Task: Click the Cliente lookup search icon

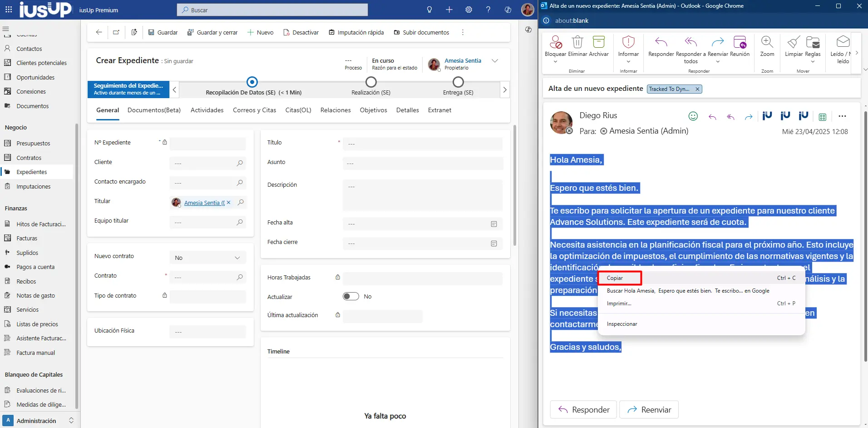Action: pos(240,163)
